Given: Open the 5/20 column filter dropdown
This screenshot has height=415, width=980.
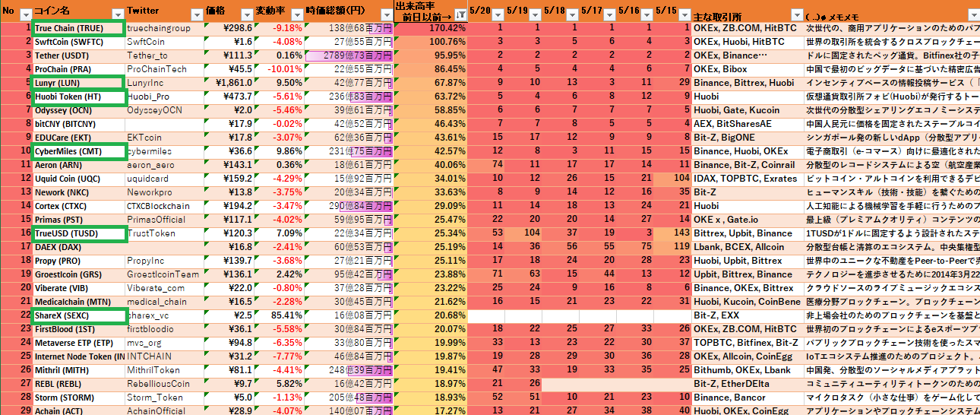Looking at the screenshot, I should 497,14.
